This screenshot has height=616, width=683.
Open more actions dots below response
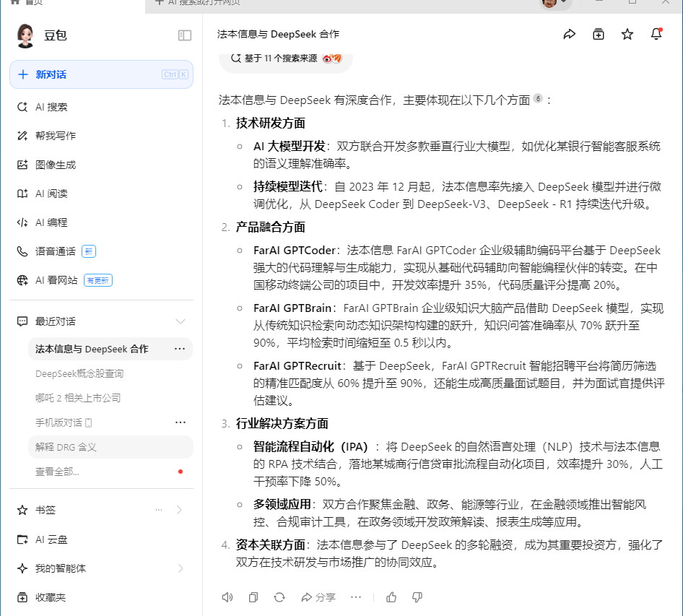click(x=356, y=597)
